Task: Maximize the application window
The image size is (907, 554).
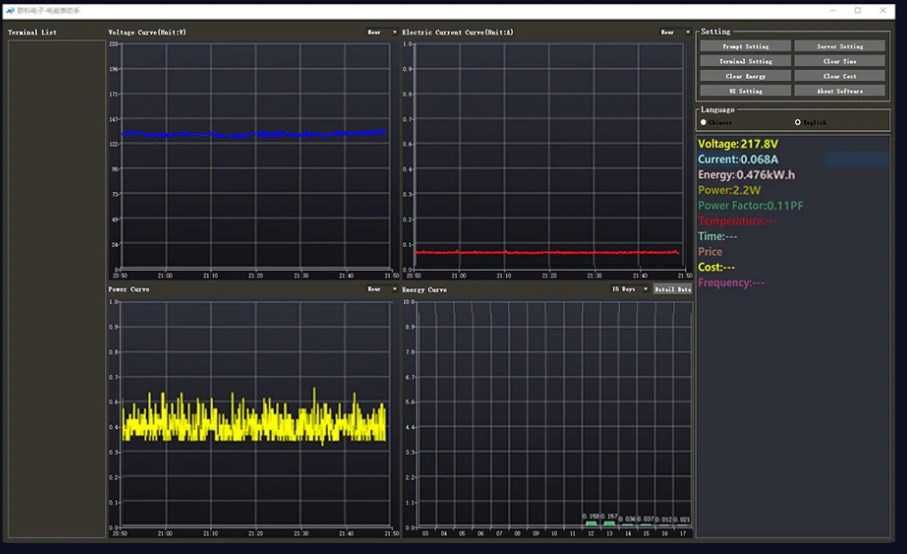Action: [x=858, y=10]
